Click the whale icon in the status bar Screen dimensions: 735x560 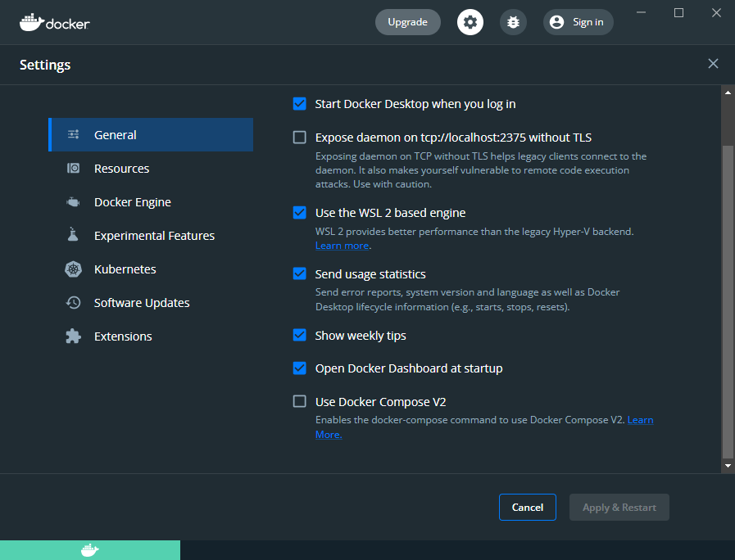click(x=90, y=549)
